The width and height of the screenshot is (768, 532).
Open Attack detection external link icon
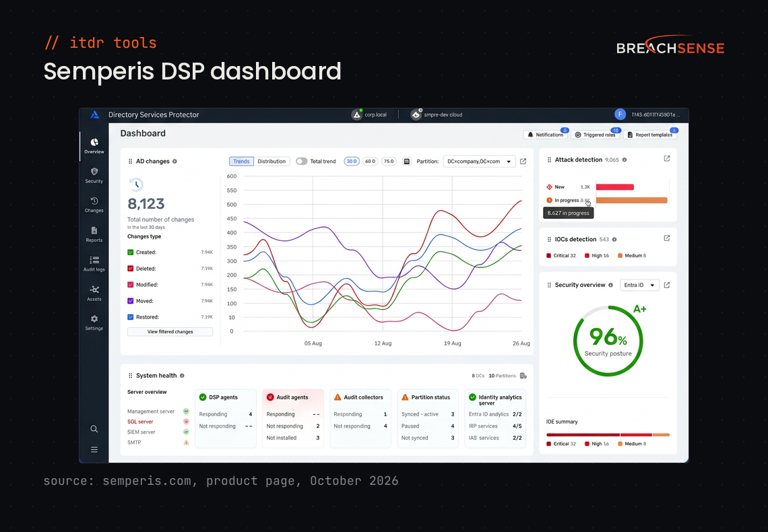click(667, 158)
